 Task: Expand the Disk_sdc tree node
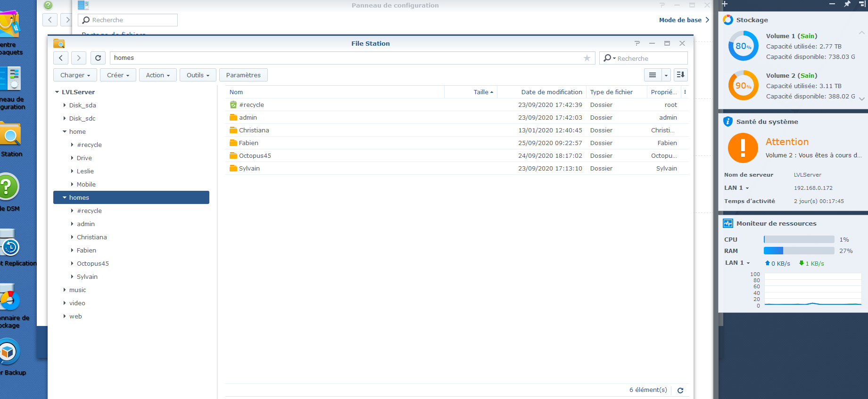[65, 118]
